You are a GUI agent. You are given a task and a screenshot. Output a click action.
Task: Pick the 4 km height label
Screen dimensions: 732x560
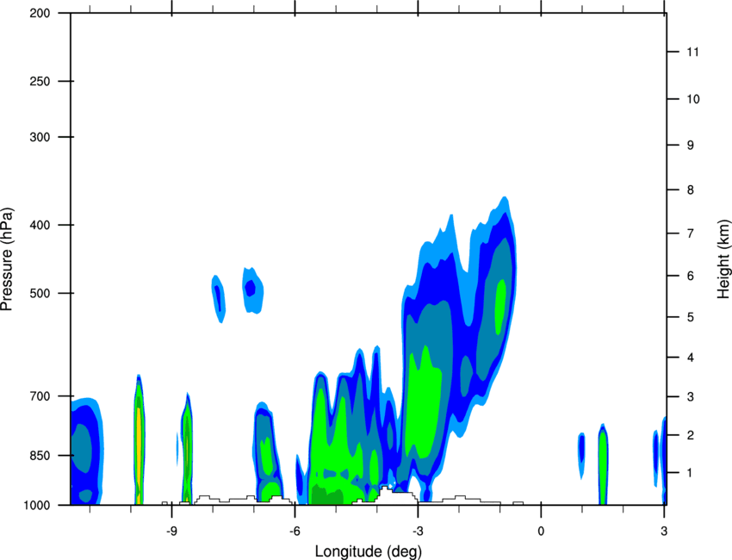[690, 358]
